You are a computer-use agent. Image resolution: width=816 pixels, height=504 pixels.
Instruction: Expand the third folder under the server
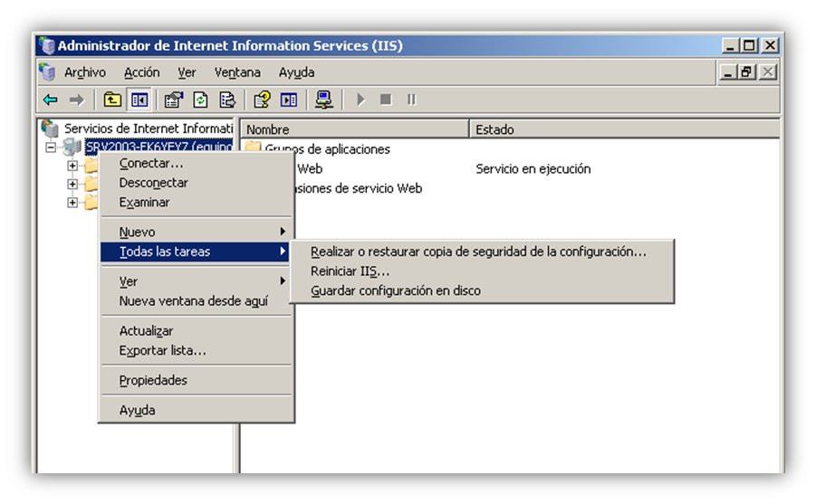click(x=72, y=203)
